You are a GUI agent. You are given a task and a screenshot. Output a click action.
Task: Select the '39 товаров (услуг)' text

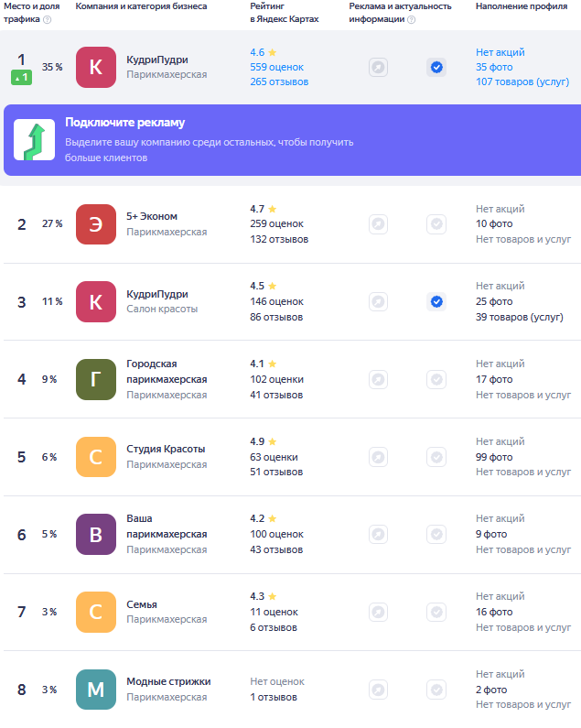click(520, 317)
